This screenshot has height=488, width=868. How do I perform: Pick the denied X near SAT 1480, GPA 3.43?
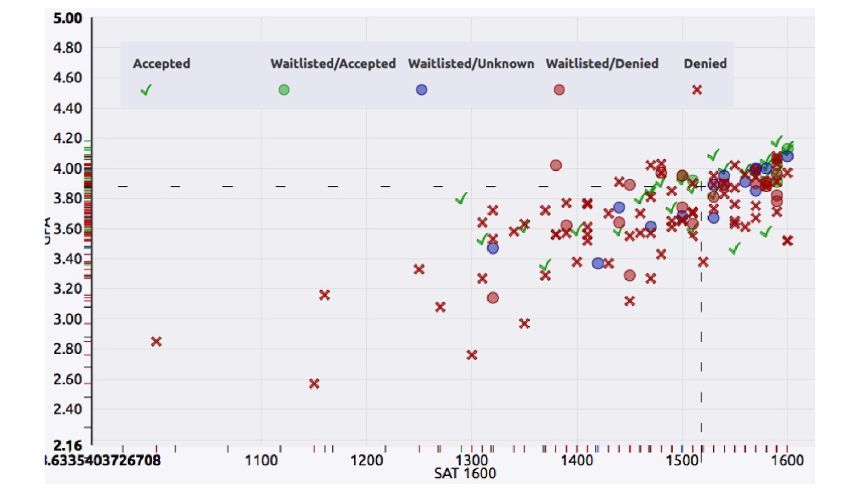coord(661,254)
